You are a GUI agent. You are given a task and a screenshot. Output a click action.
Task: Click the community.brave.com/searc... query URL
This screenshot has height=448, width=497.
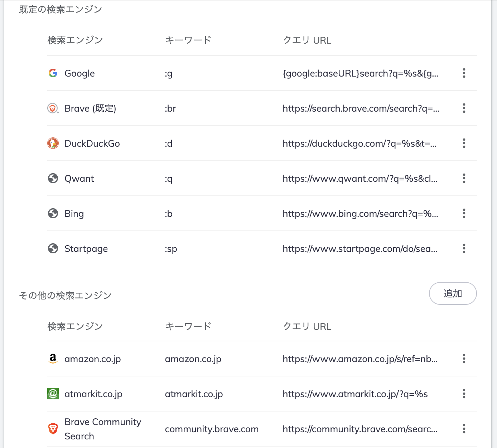[x=360, y=429]
